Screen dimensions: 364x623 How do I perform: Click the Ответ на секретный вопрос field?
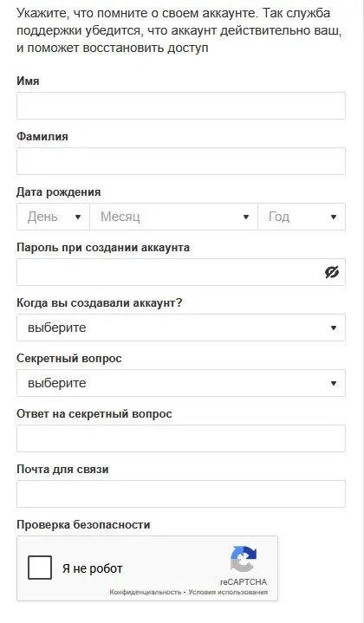click(181, 438)
